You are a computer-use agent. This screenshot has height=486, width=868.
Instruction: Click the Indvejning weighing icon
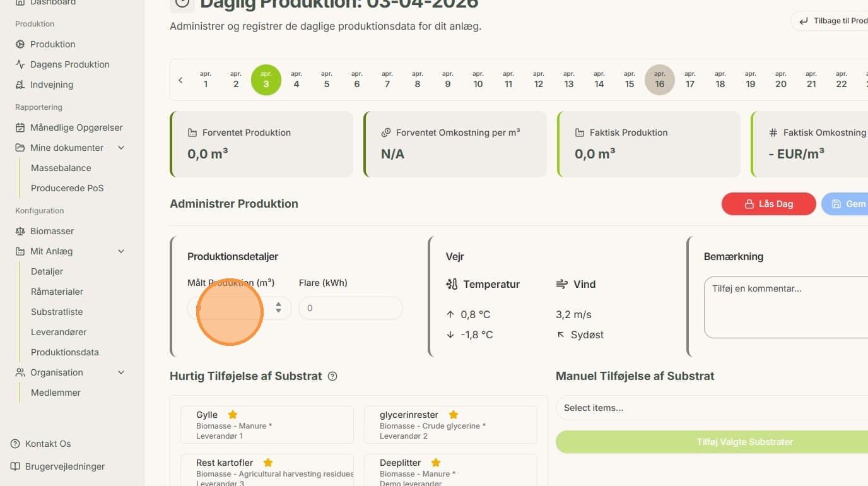(20, 85)
